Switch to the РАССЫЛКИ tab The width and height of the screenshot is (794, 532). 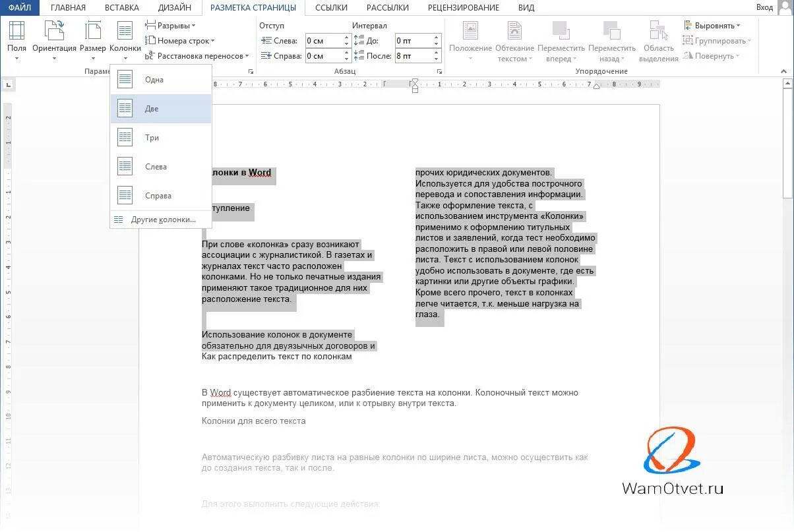[388, 8]
